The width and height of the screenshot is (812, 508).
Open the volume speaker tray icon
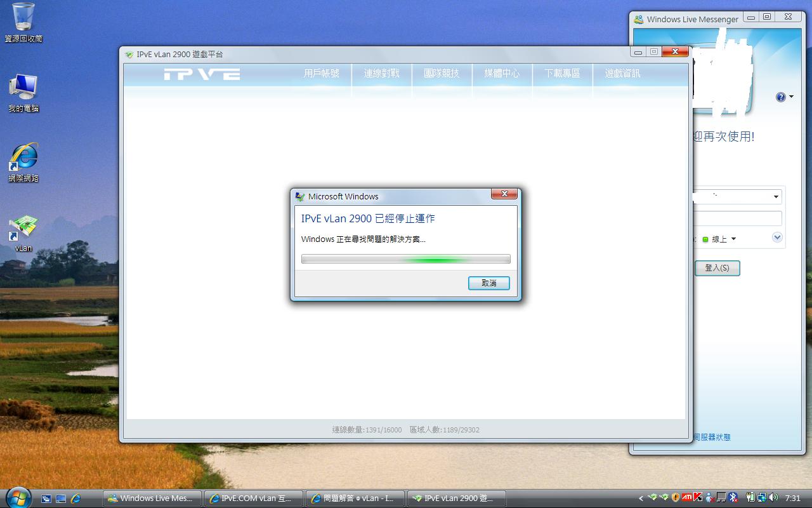point(773,498)
